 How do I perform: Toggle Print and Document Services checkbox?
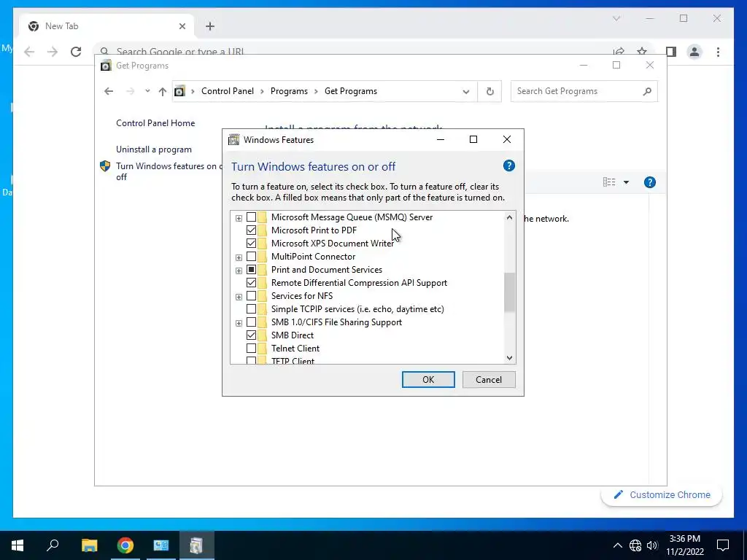point(251,270)
